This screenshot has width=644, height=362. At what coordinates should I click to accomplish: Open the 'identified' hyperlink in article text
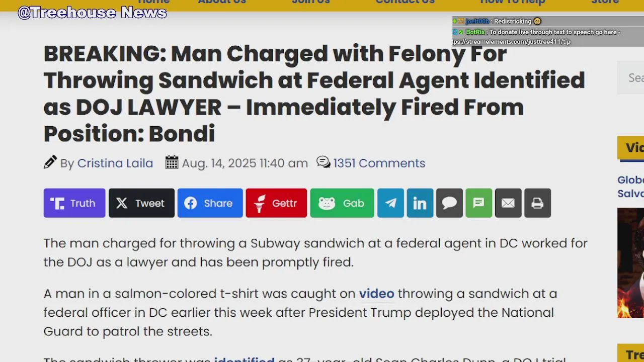click(244, 359)
